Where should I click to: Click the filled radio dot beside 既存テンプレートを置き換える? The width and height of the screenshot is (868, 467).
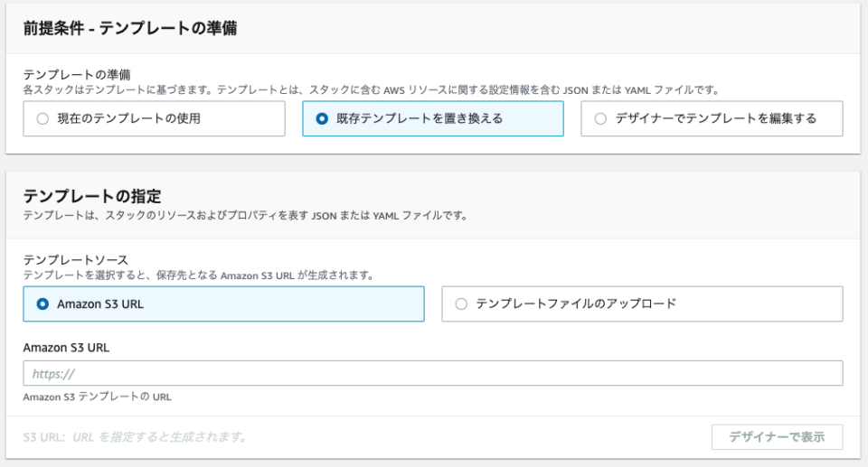(322, 118)
